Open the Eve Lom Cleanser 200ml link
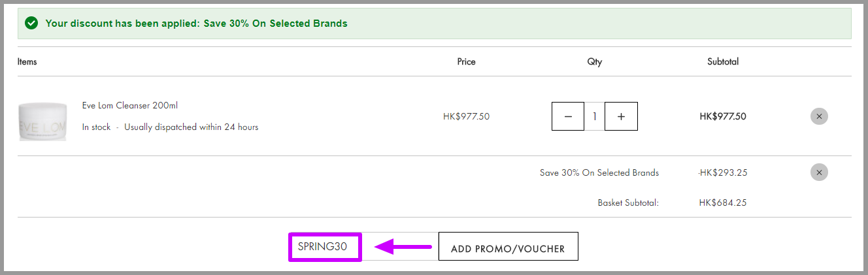868x275 pixels. pyautogui.click(x=130, y=105)
